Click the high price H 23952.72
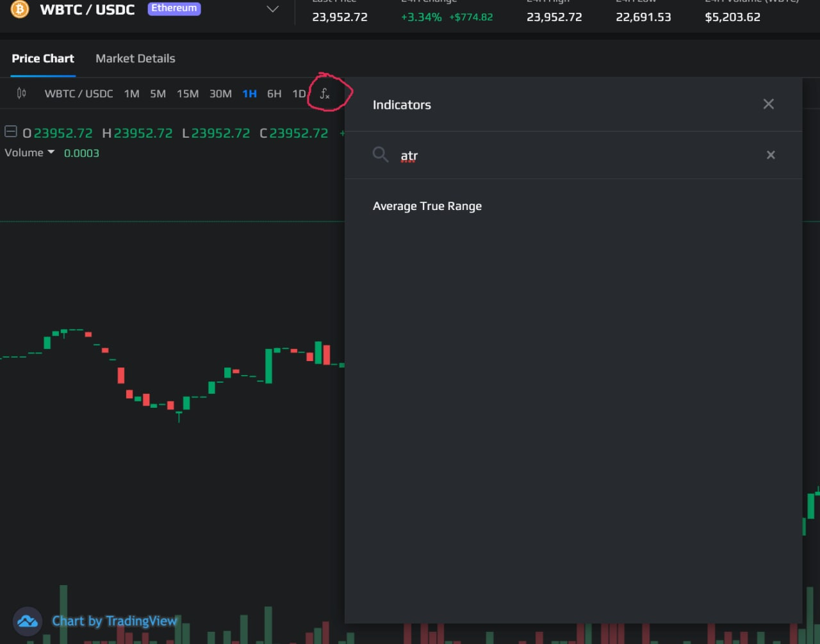 click(x=137, y=133)
